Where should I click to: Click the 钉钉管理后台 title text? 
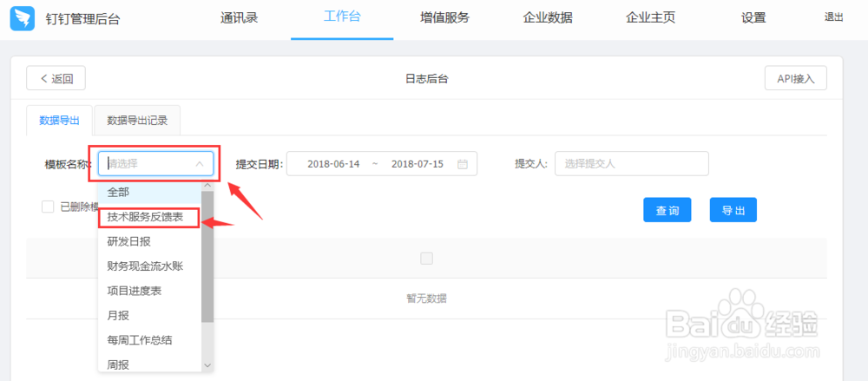(82, 19)
